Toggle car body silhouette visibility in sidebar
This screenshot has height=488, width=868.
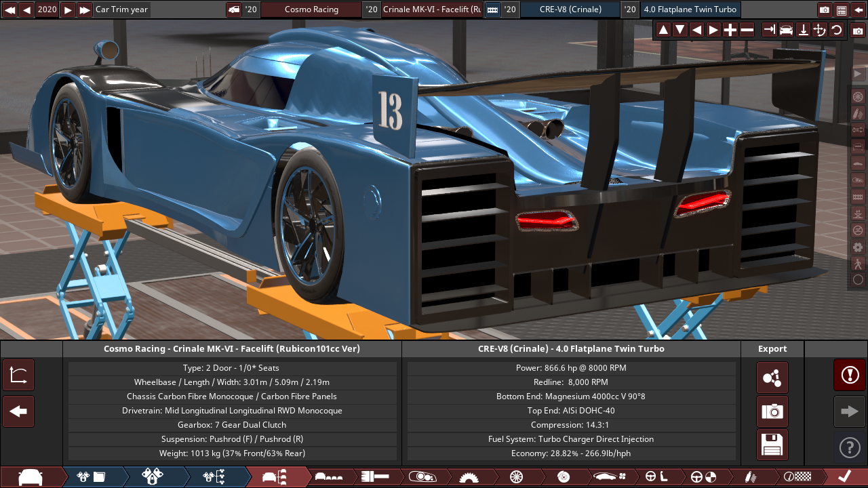858,163
